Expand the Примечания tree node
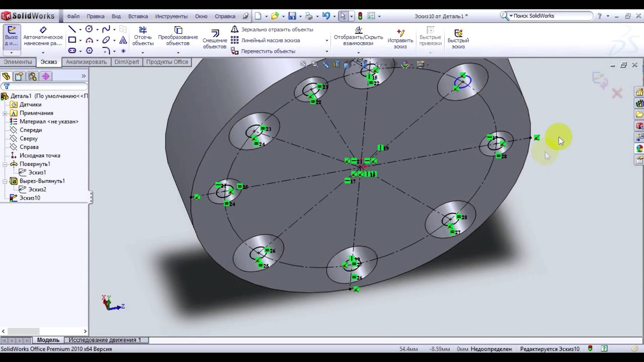This screenshot has width=644, height=362. click(x=5, y=113)
